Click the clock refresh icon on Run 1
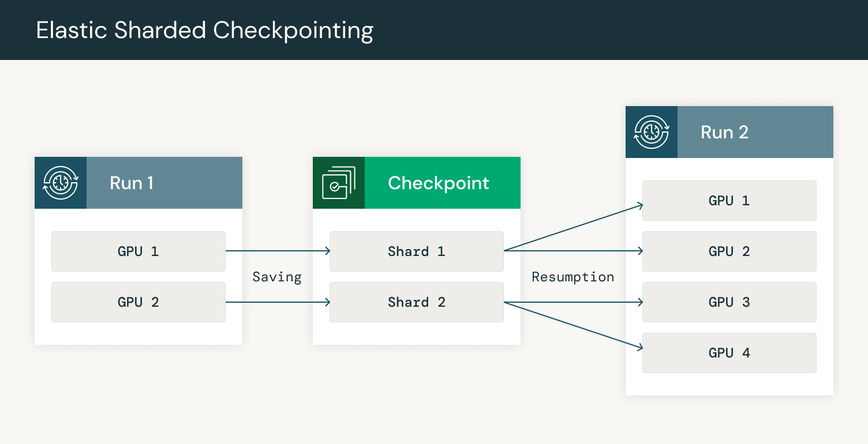Image resolution: width=868 pixels, height=444 pixels. point(60,183)
